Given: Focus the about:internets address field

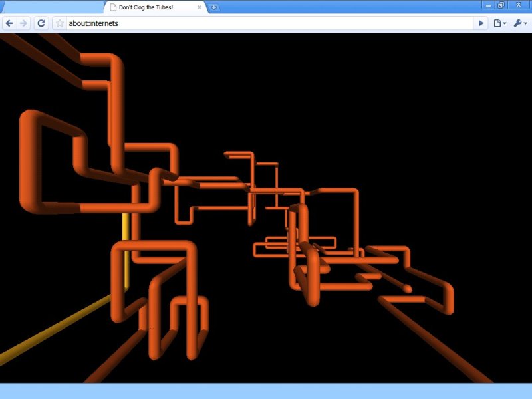Looking at the screenshot, I should (266, 23).
